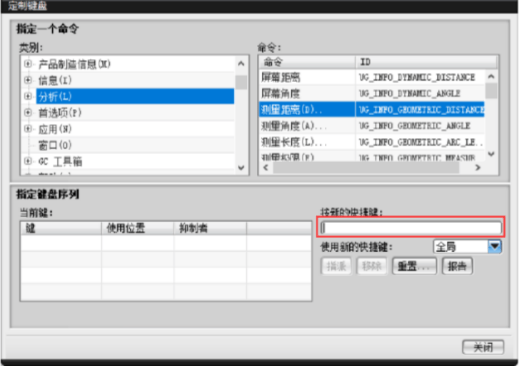Click the new shortcut key input field

coord(411,228)
